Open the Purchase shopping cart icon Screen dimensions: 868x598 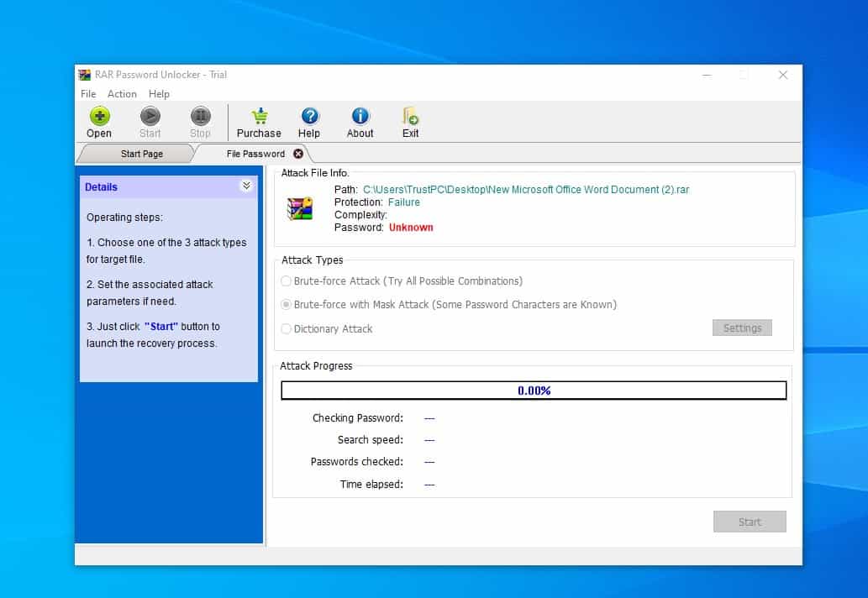coord(259,116)
